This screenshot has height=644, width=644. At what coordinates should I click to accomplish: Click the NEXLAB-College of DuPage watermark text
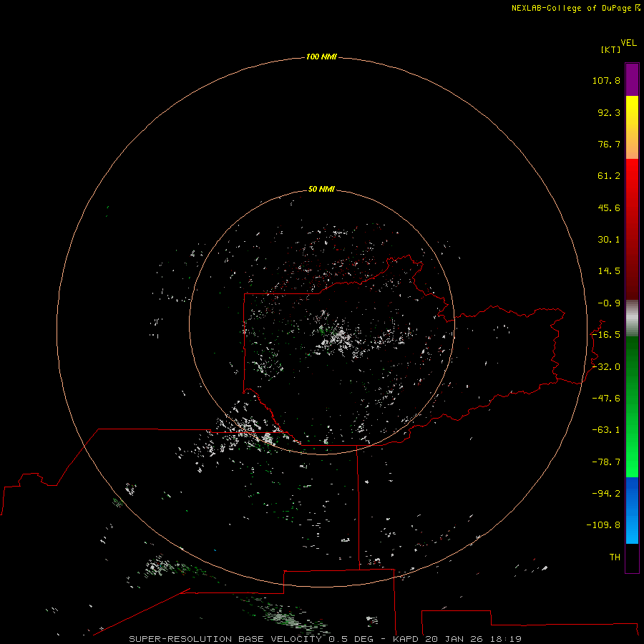[x=575, y=8]
